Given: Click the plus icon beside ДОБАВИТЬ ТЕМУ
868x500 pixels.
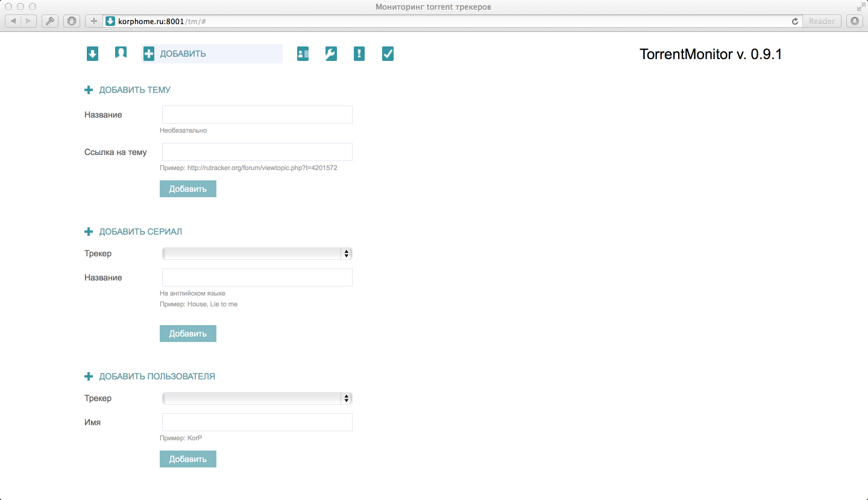Looking at the screenshot, I should tap(89, 89).
